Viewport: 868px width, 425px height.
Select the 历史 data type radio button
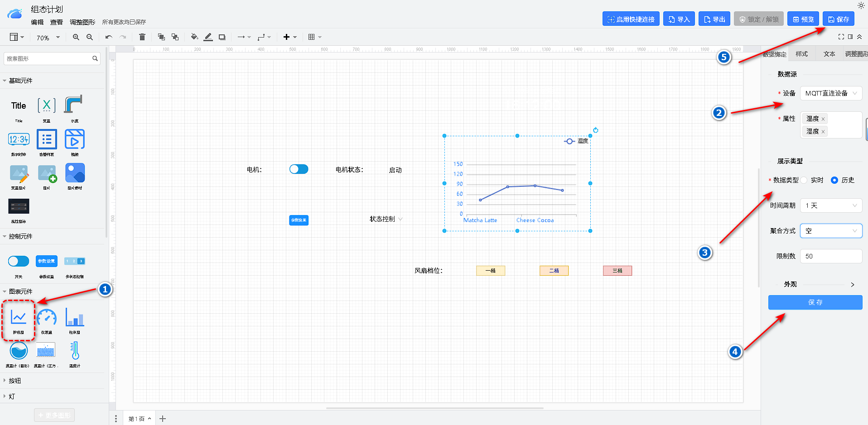pyautogui.click(x=834, y=180)
